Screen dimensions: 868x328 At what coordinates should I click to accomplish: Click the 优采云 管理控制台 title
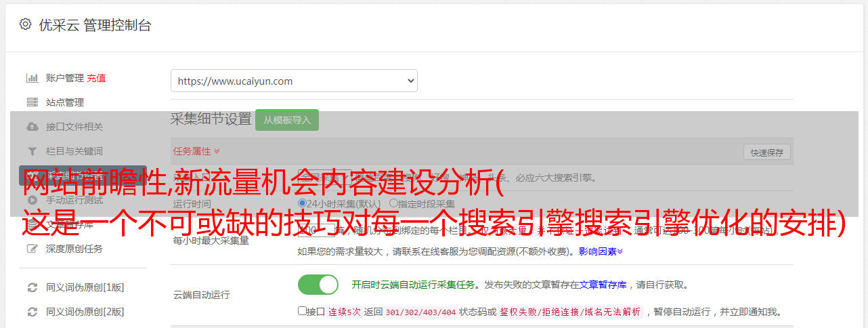point(95,25)
